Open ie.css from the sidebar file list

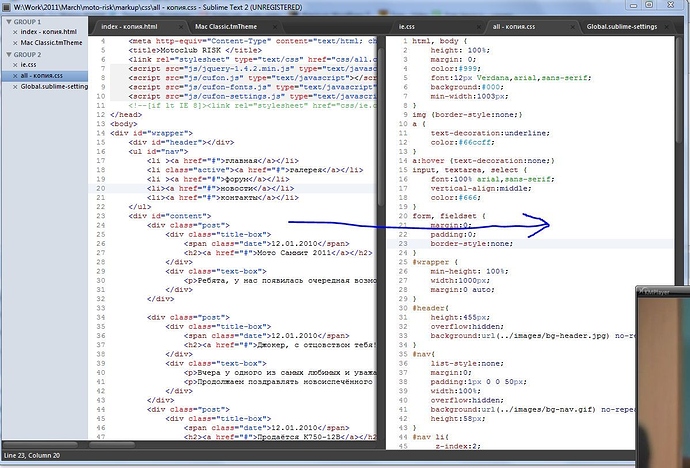pos(29,65)
